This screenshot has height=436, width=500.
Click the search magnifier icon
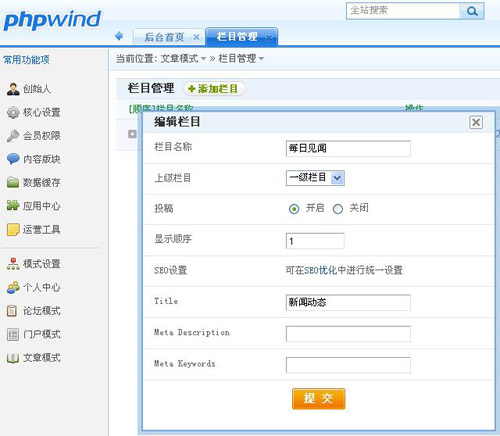pyautogui.click(x=472, y=11)
